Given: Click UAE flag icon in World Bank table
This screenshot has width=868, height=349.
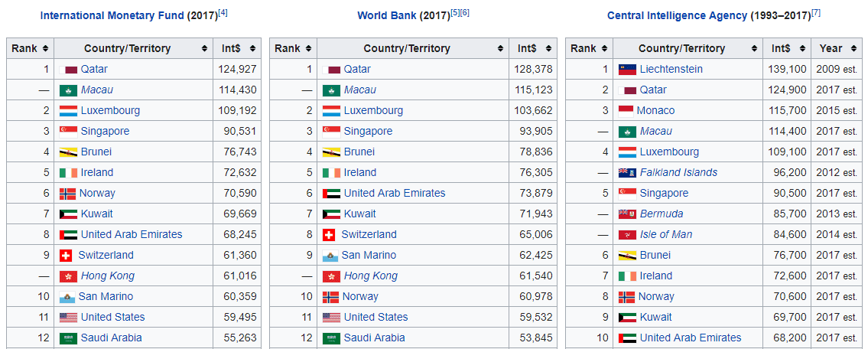Looking at the screenshot, I should click(x=332, y=194).
